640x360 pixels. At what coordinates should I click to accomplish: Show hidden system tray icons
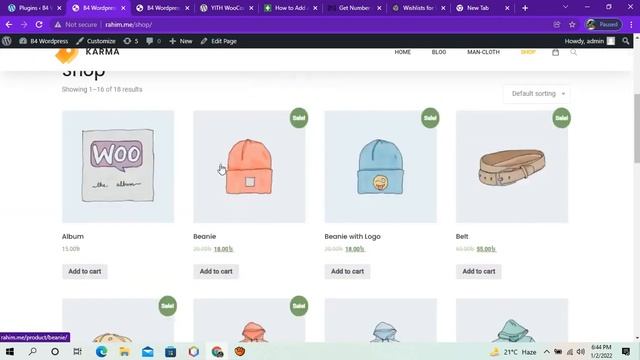tap(547, 351)
